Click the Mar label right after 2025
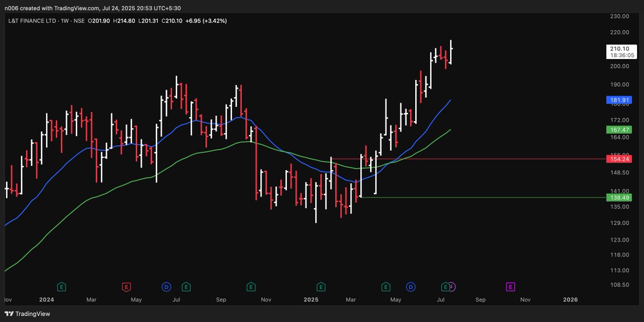Viewport: 644px width, 322px height. coord(351,300)
